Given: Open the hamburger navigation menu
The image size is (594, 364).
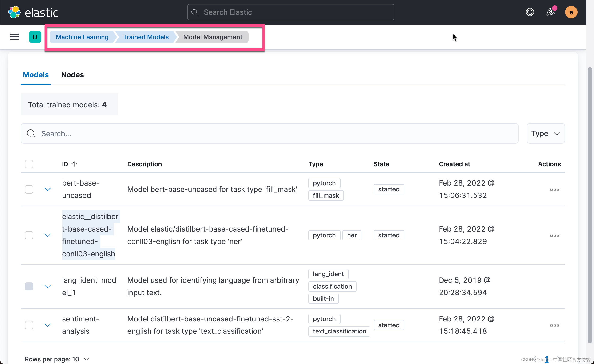Looking at the screenshot, I should tap(14, 37).
